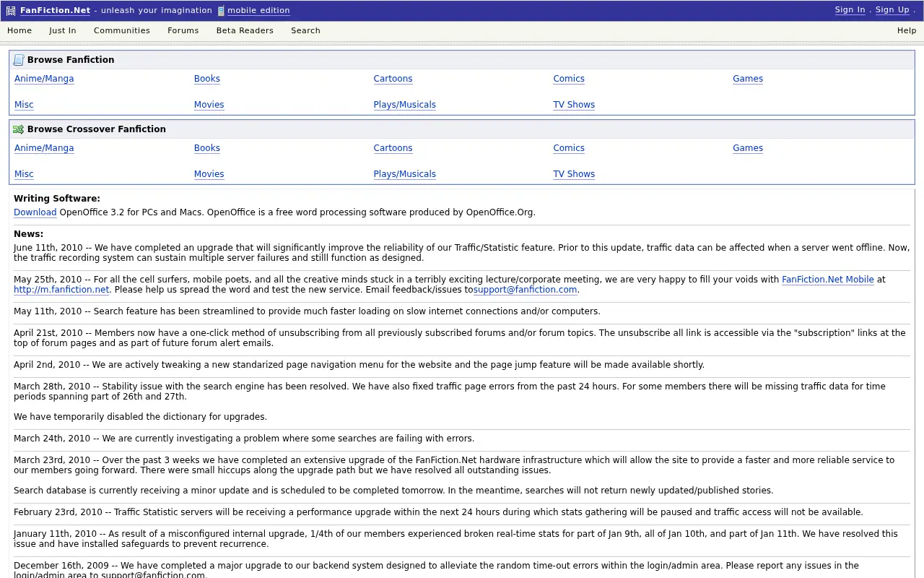This screenshot has height=578, width=924.
Task: Open Comics in Browse Crossover Fanfiction
Action: (569, 148)
